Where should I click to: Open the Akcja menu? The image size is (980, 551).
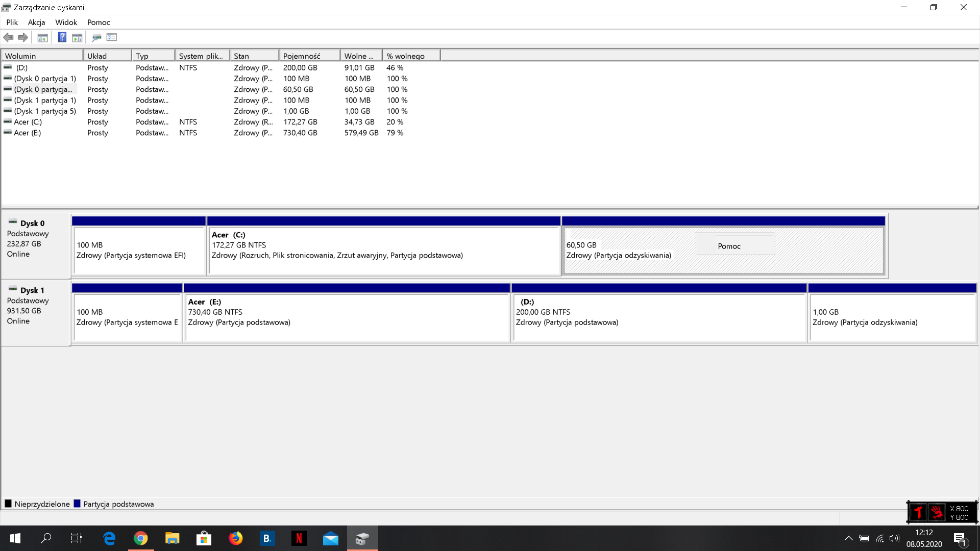[x=36, y=22]
